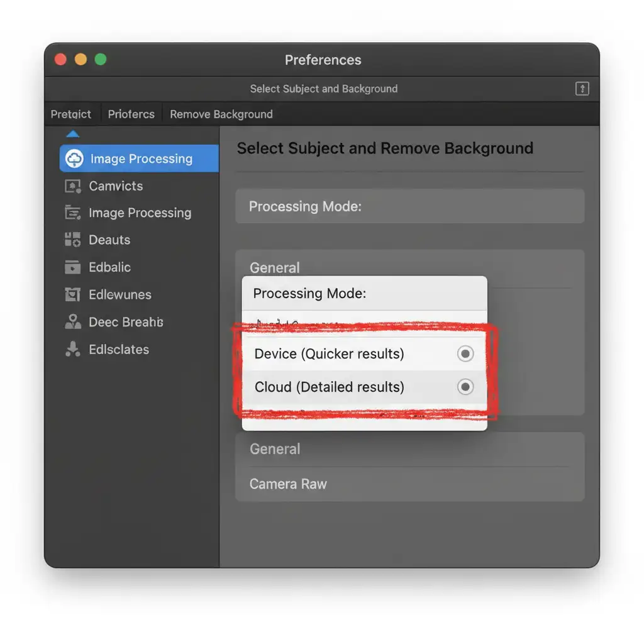The width and height of the screenshot is (644, 644).
Task: Select Device (Quicker results) radio button
Action: pyautogui.click(x=465, y=354)
